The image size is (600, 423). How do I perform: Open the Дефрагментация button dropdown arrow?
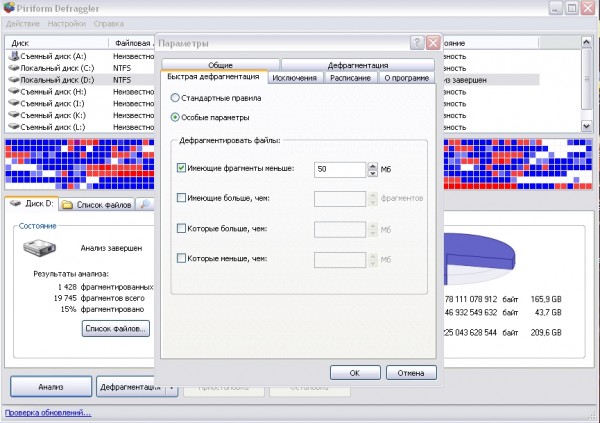pos(172,387)
